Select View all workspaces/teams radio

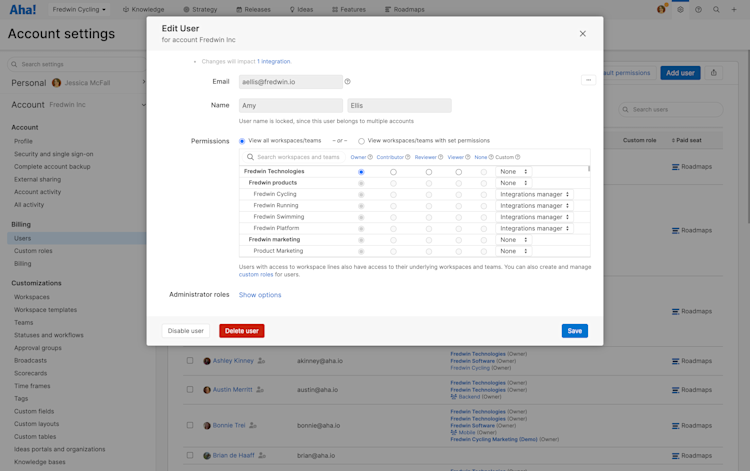[x=242, y=141]
